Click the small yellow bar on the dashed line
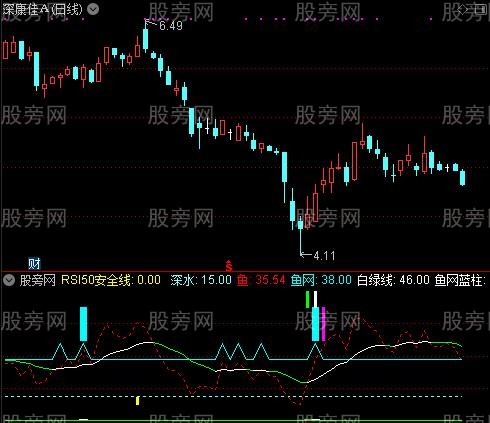This screenshot has width=490, height=423. point(137,400)
